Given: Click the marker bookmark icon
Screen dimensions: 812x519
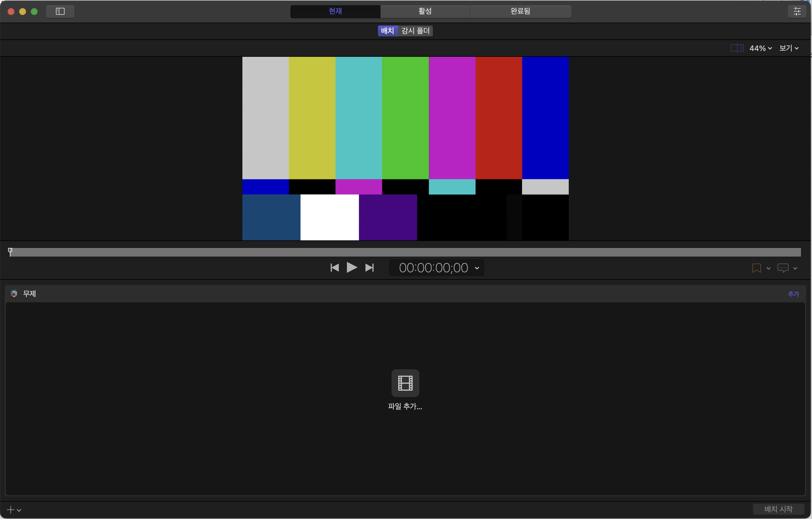Looking at the screenshot, I should [x=756, y=268].
